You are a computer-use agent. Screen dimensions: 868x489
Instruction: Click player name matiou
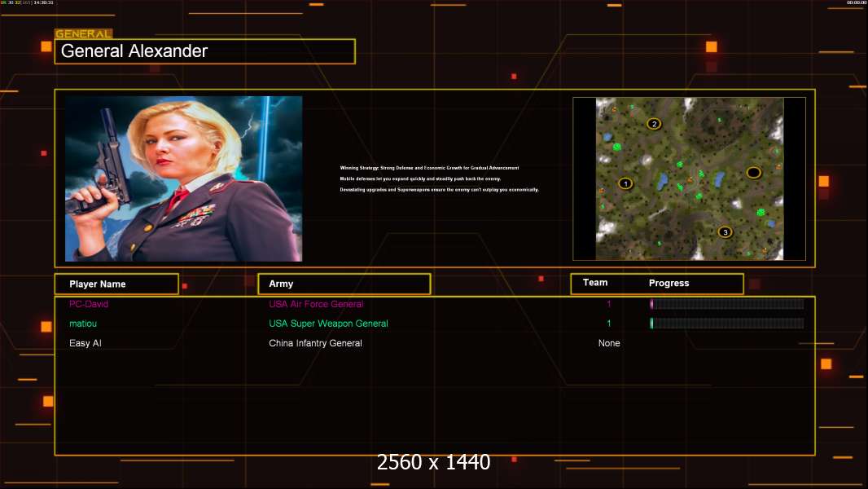83,324
